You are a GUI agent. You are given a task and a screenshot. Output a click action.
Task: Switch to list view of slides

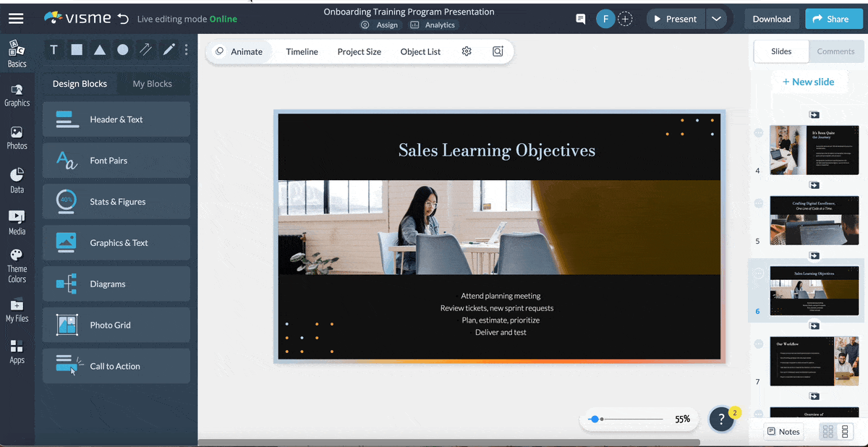pyautogui.click(x=845, y=432)
